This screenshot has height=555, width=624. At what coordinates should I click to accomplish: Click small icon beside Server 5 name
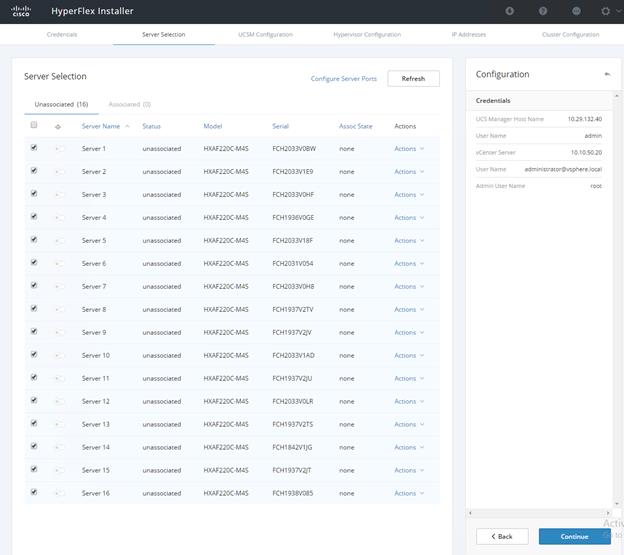tap(59, 241)
